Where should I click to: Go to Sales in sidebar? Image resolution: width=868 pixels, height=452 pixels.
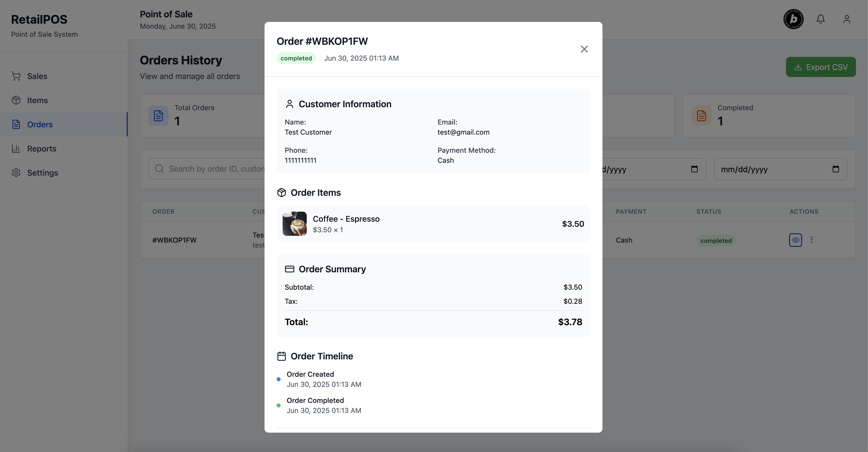[x=37, y=76]
